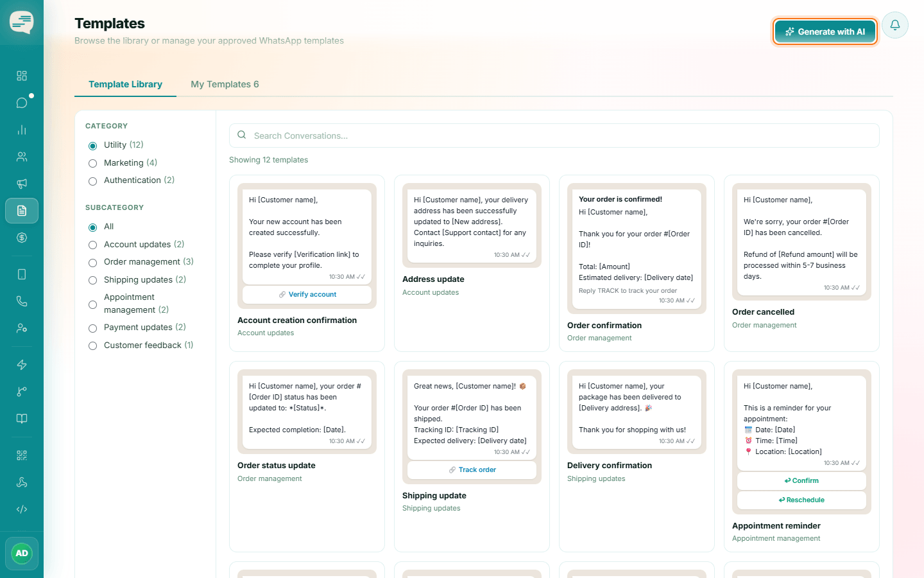Open the Order cancelled template card
Screen dimensions: 924x578
click(801, 263)
